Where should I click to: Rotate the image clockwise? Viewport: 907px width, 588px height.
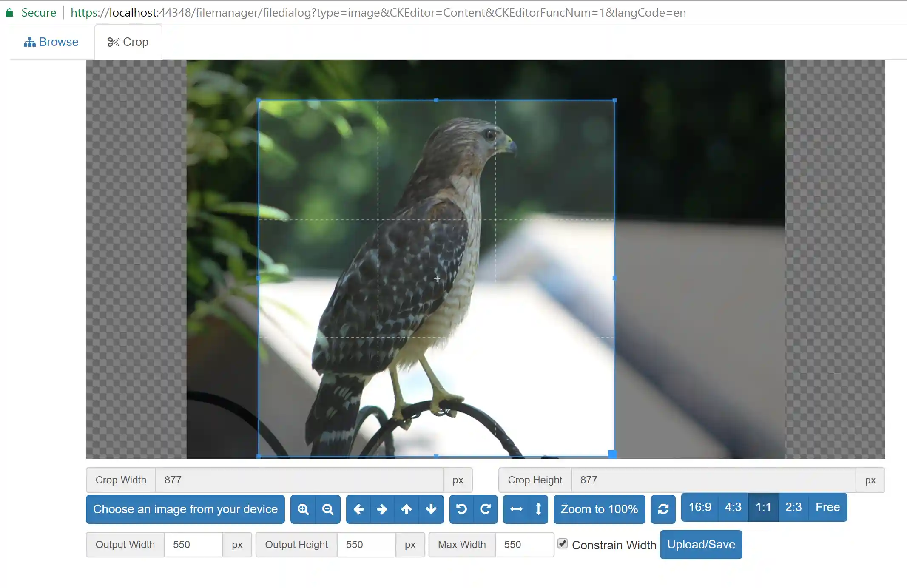486,509
